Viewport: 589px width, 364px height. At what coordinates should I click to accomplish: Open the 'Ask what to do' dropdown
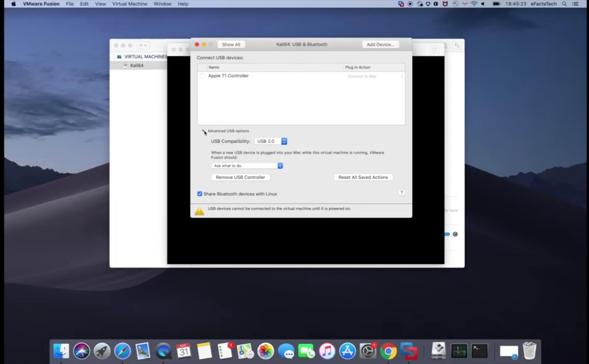point(247,166)
